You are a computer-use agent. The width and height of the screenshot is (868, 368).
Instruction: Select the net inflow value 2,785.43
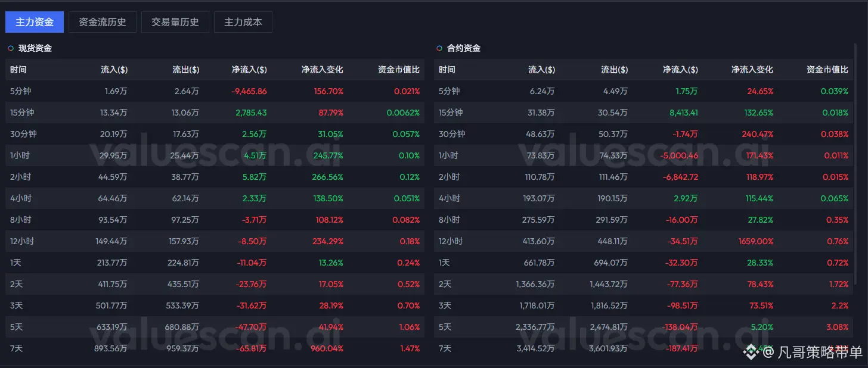pyautogui.click(x=251, y=113)
